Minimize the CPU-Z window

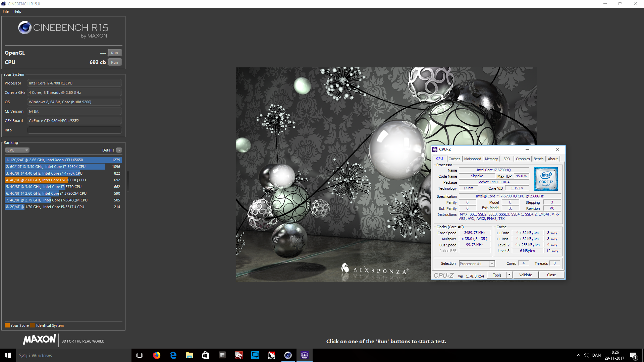pos(527,149)
